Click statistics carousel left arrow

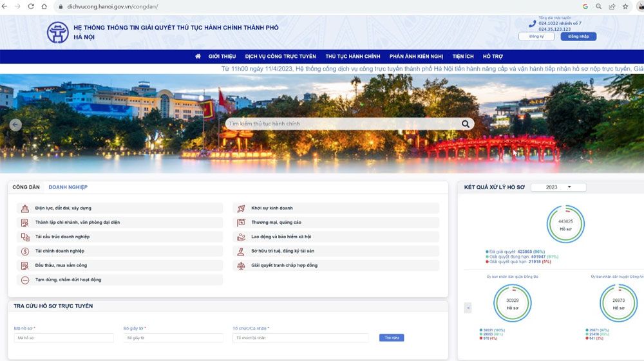(x=468, y=308)
